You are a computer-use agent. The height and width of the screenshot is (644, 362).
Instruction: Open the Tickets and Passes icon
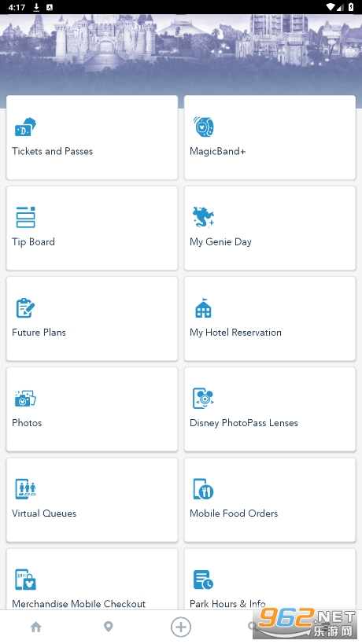pos(25,127)
